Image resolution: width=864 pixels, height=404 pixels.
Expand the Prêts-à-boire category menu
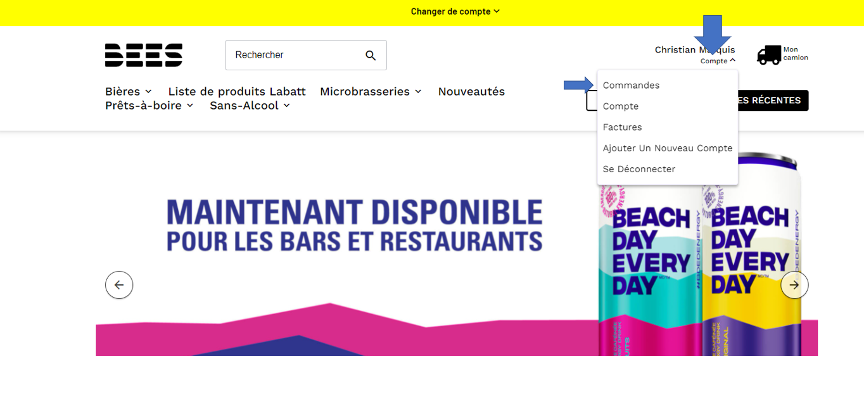149,105
